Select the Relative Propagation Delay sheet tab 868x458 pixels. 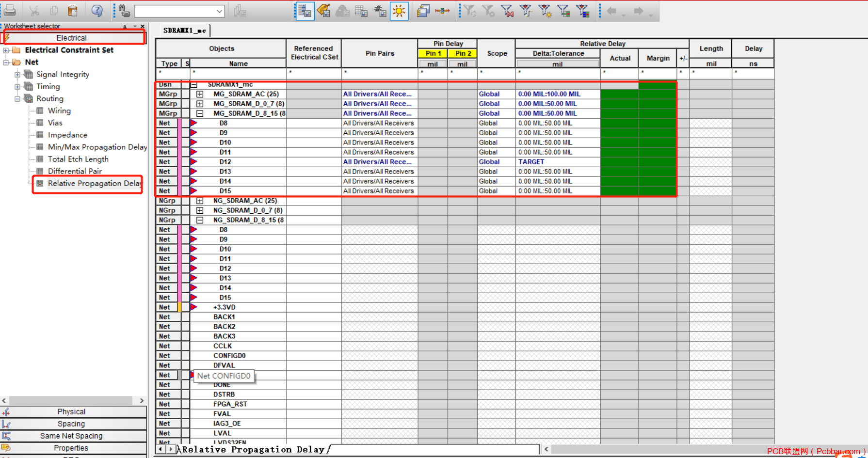point(253,449)
